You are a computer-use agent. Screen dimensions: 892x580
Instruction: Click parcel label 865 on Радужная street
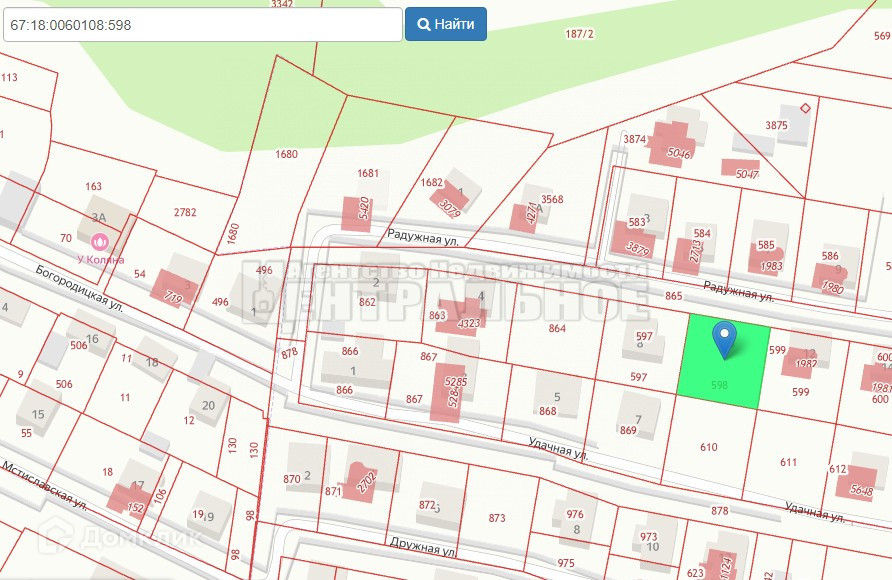pos(674,296)
